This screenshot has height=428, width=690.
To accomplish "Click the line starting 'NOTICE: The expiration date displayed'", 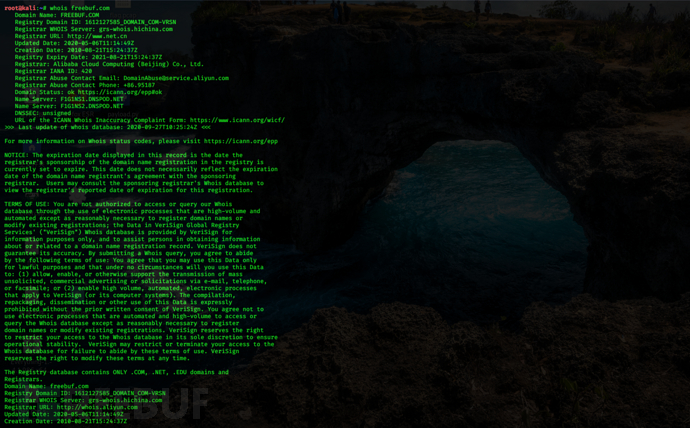I will tap(123, 155).
